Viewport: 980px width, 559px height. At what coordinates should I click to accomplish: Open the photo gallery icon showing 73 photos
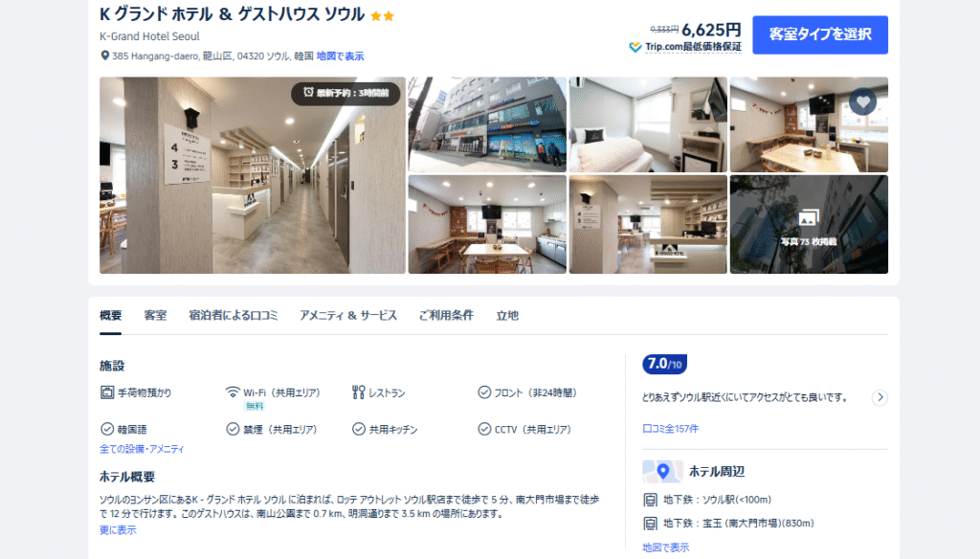pos(808,217)
